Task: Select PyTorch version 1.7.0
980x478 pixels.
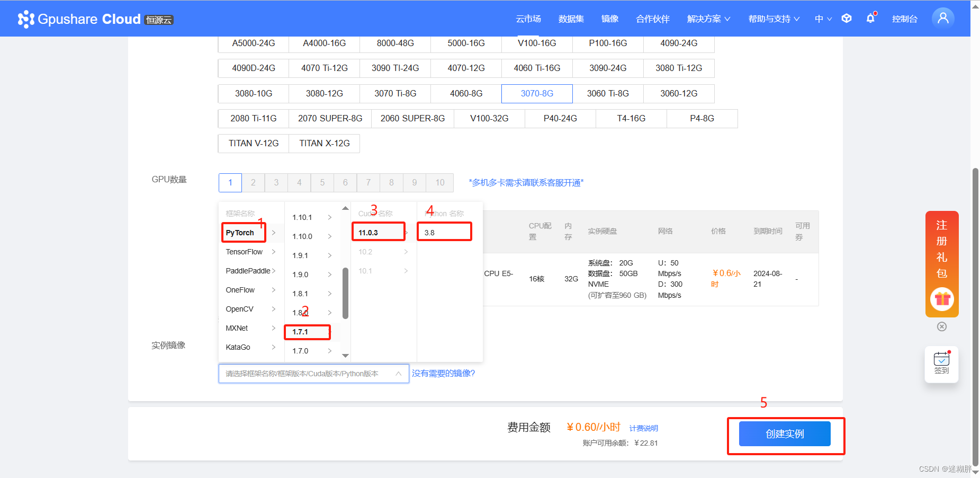Action: coord(312,351)
